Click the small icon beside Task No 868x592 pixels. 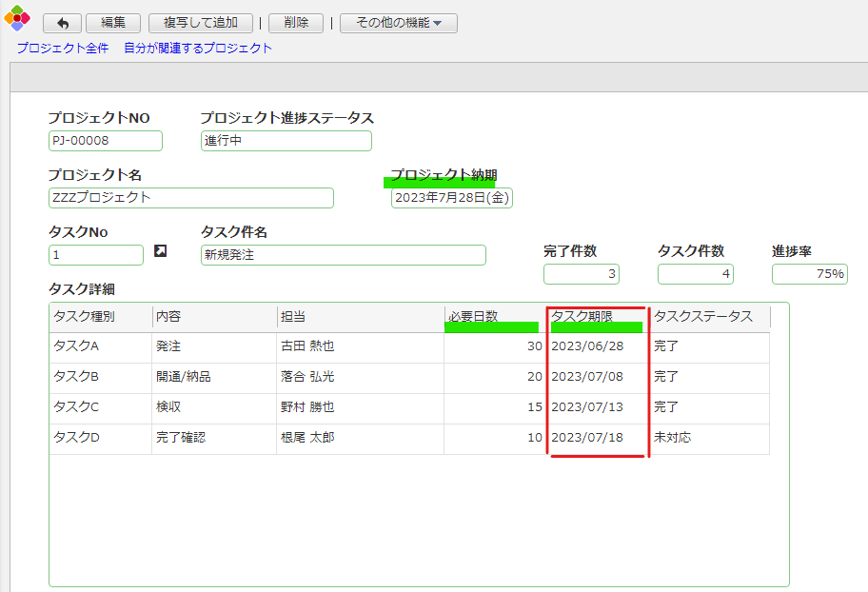pos(160,251)
